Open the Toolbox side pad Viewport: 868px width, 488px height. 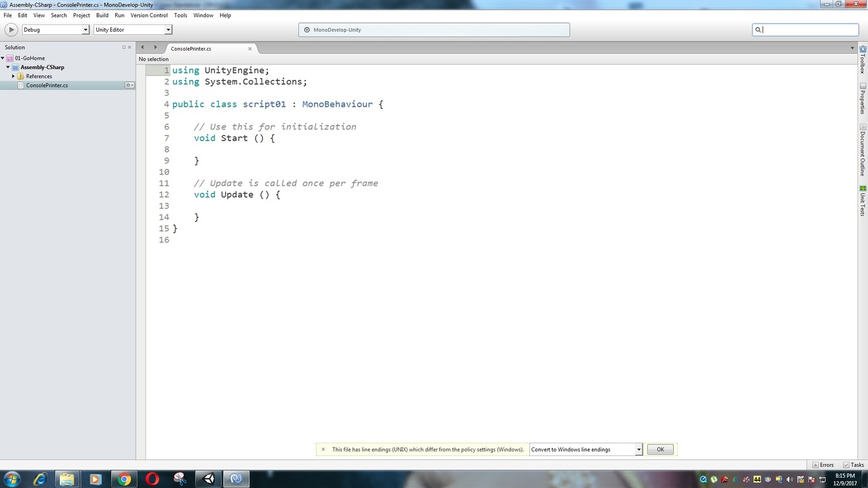(863, 59)
